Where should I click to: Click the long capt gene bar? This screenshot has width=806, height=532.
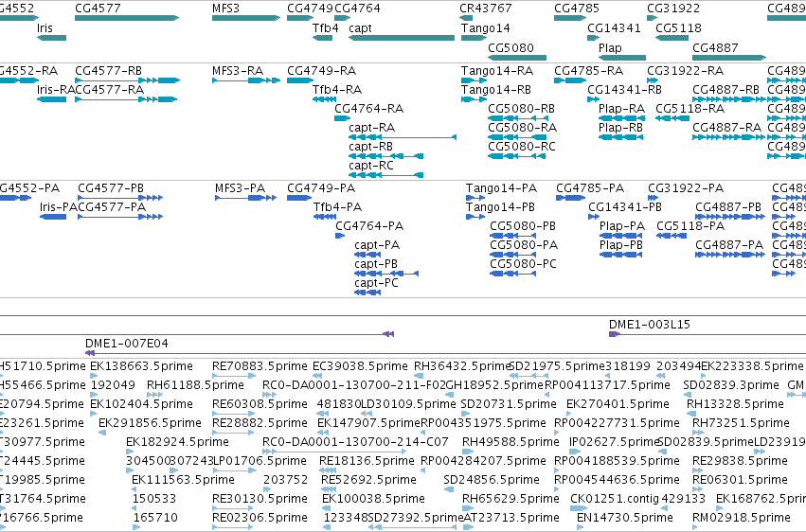coord(402,38)
